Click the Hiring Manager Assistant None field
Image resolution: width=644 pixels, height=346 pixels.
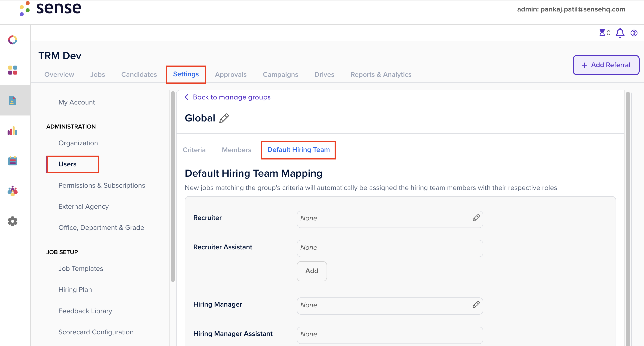pyautogui.click(x=390, y=335)
